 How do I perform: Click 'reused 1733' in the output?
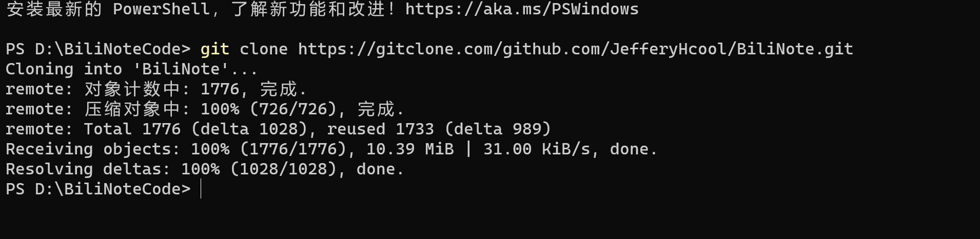[380, 129]
